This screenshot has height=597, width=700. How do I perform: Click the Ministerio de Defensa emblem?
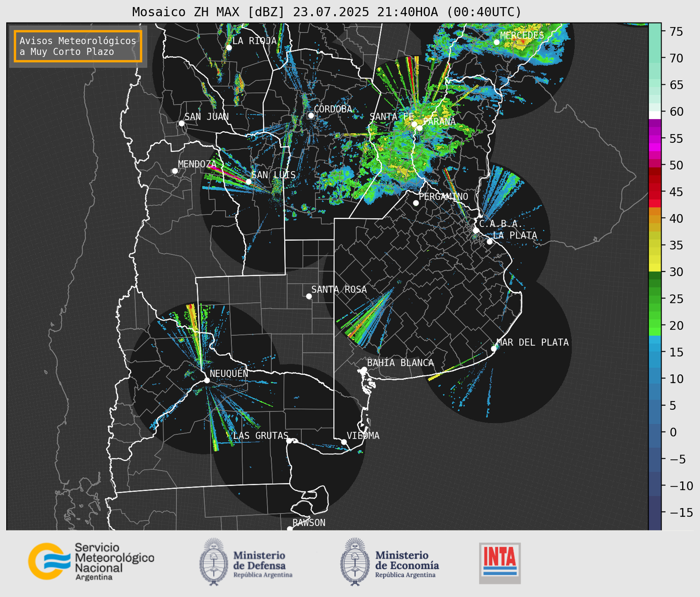214,562
